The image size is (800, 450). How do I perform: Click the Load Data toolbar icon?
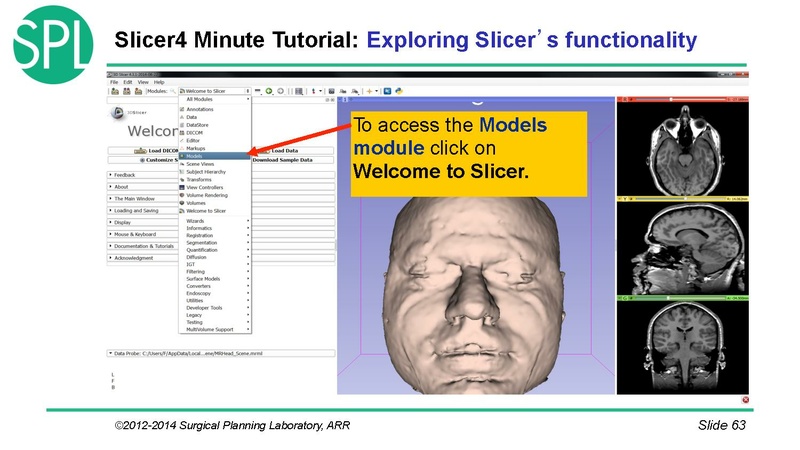pyautogui.click(x=115, y=91)
